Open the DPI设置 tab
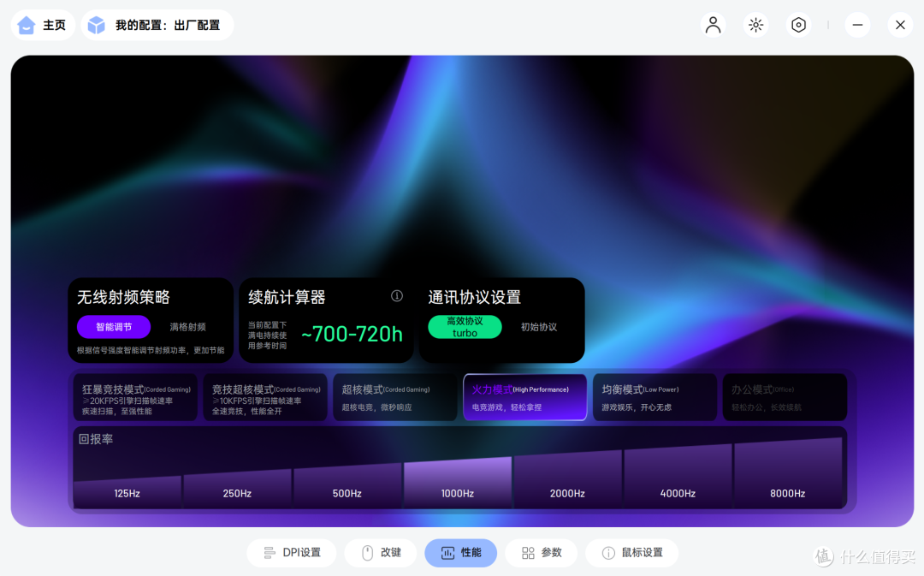 tap(292, 552)
